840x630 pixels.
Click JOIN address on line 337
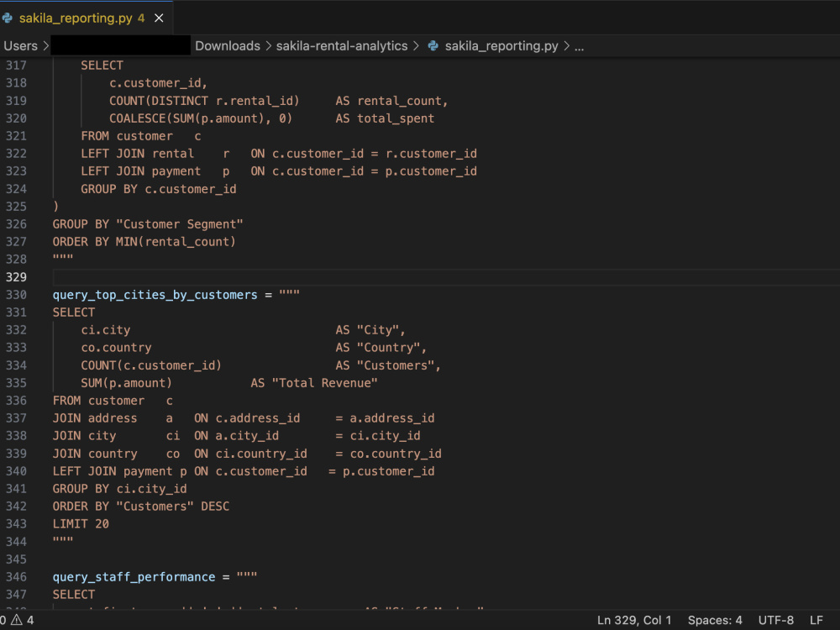[95, 417]
